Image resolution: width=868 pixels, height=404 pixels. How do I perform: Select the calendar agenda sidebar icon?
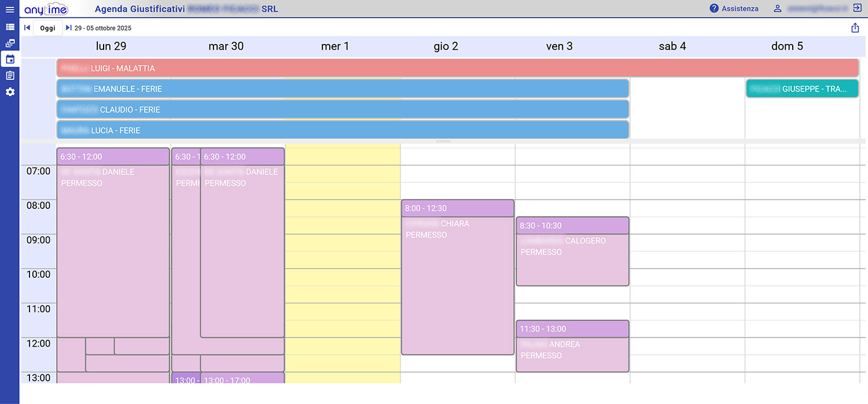[x=10, y=59]
